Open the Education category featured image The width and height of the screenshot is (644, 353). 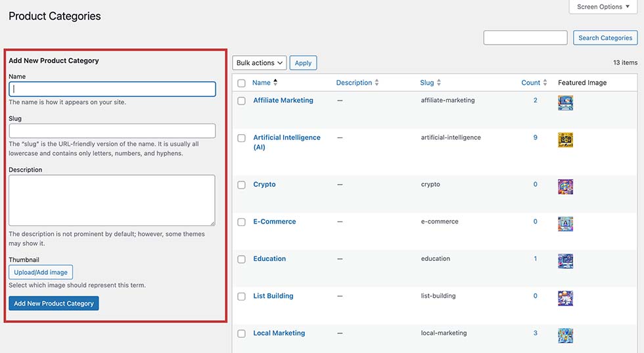(x=565, y=261)
